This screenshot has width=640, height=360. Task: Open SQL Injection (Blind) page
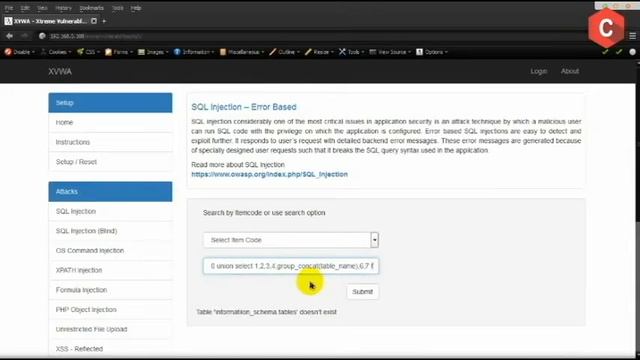[x=110, y=231]
